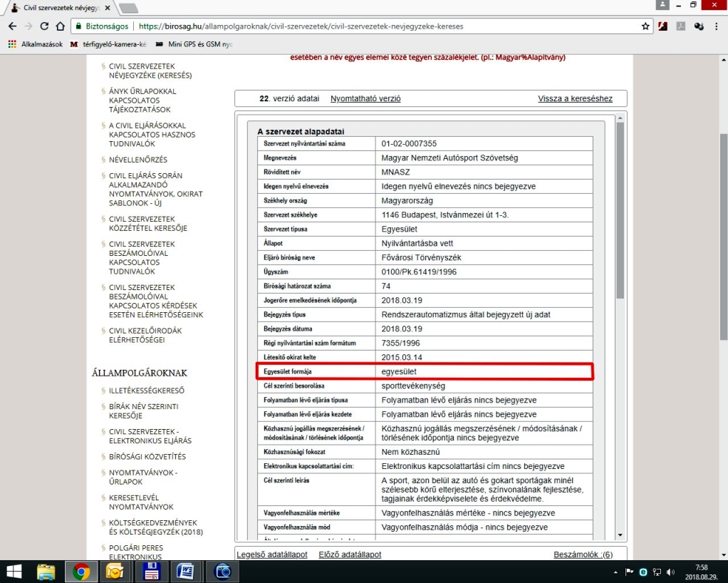
Task: Launch File Explorer from the taskbar
Action: [x=46, y=572]
